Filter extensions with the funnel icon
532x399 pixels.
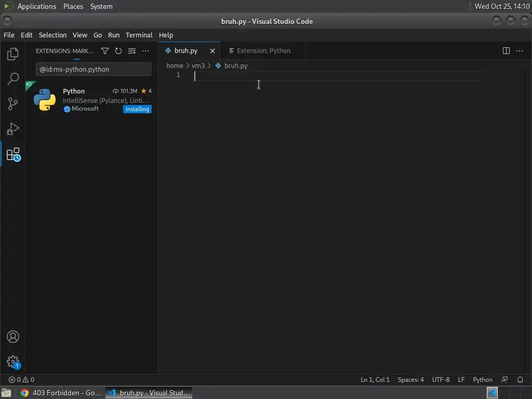105,51
